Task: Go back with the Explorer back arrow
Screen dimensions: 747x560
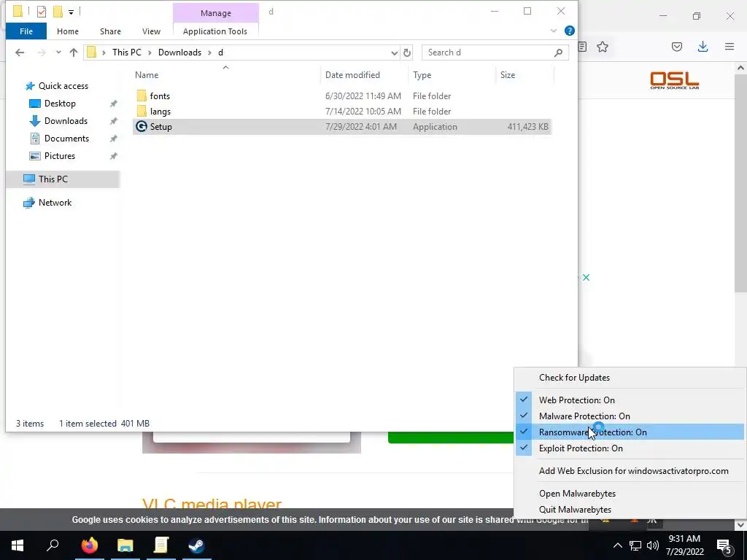Action: pyautogui.click(x=20, y=52)
